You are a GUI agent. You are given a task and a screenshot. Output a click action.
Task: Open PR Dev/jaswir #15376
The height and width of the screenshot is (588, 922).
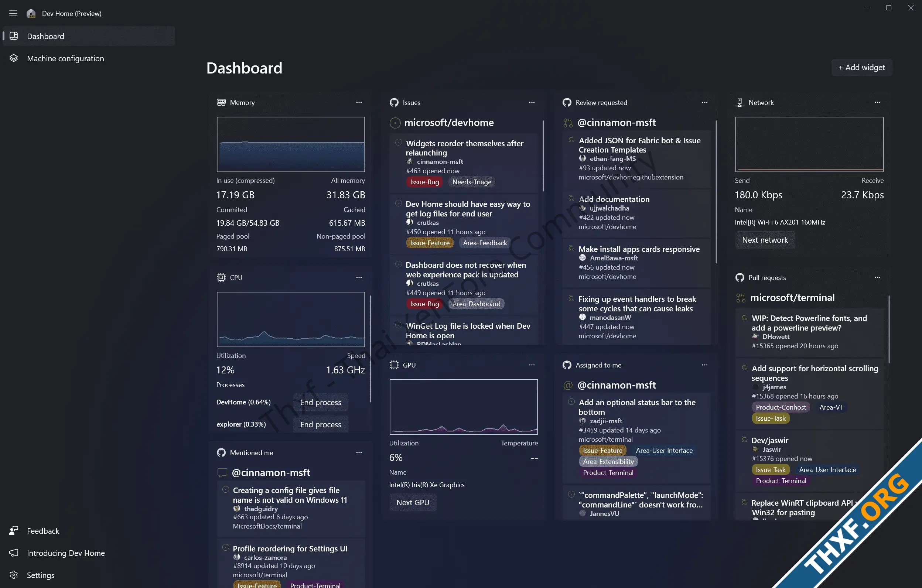[809, 461]
